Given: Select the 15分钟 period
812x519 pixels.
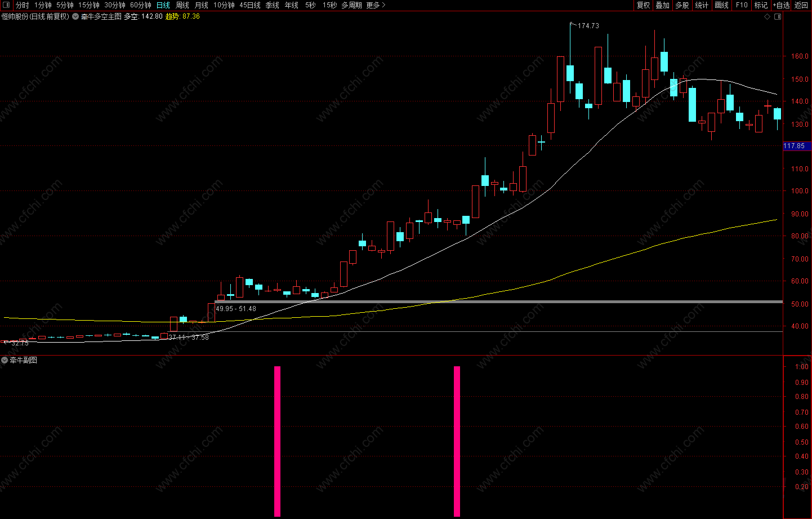Looking at the screenshot, I should coord(89,5).
